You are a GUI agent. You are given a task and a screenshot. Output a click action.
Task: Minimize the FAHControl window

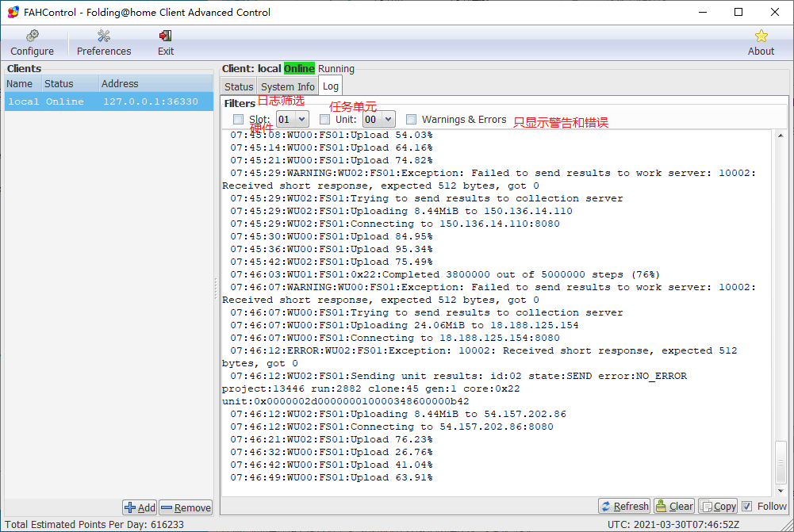pos(702,12)
